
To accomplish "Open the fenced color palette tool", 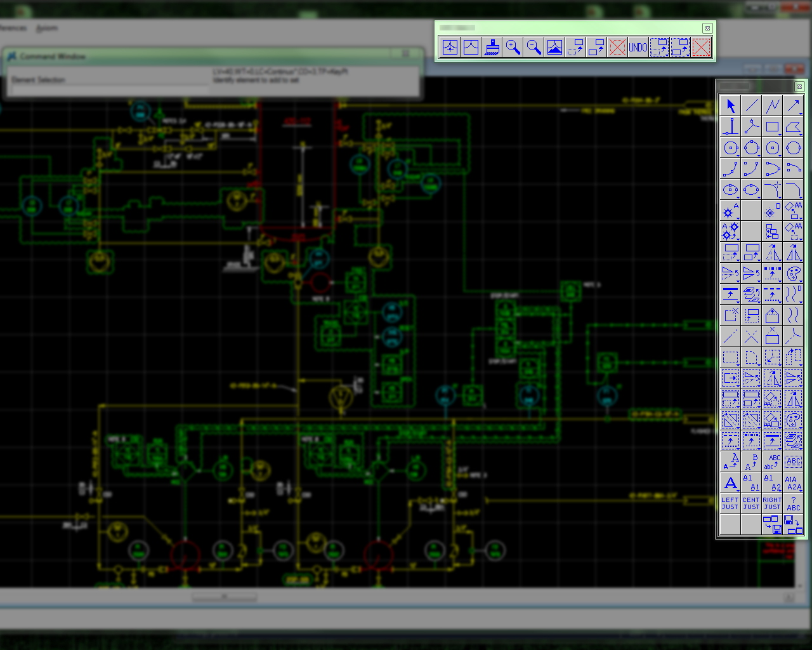I will pos(794,420).
